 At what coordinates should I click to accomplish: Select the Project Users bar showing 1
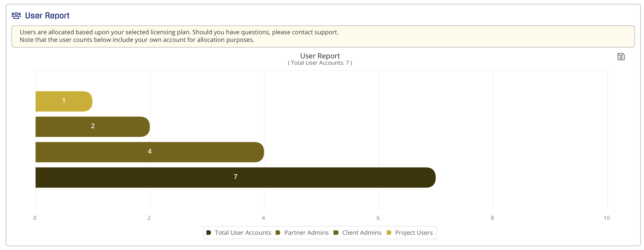(x=64, y=101)
